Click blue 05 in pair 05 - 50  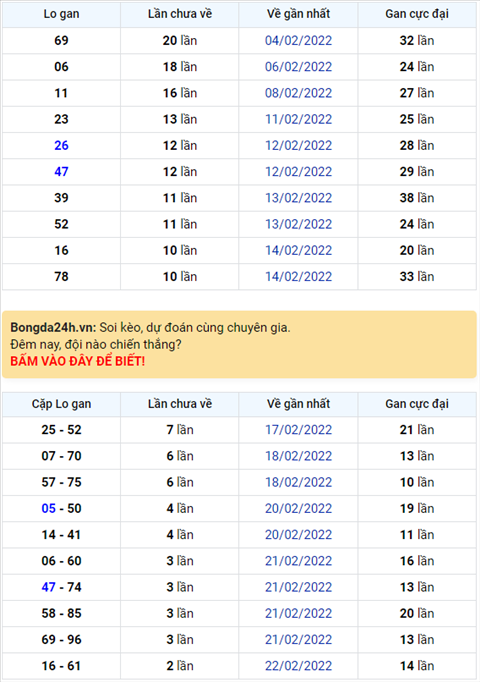pos(49,508)
